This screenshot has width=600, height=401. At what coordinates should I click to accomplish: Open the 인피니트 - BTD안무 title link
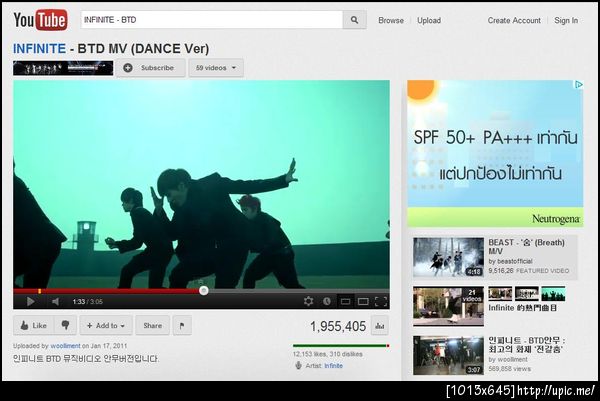tap(527, 345)
